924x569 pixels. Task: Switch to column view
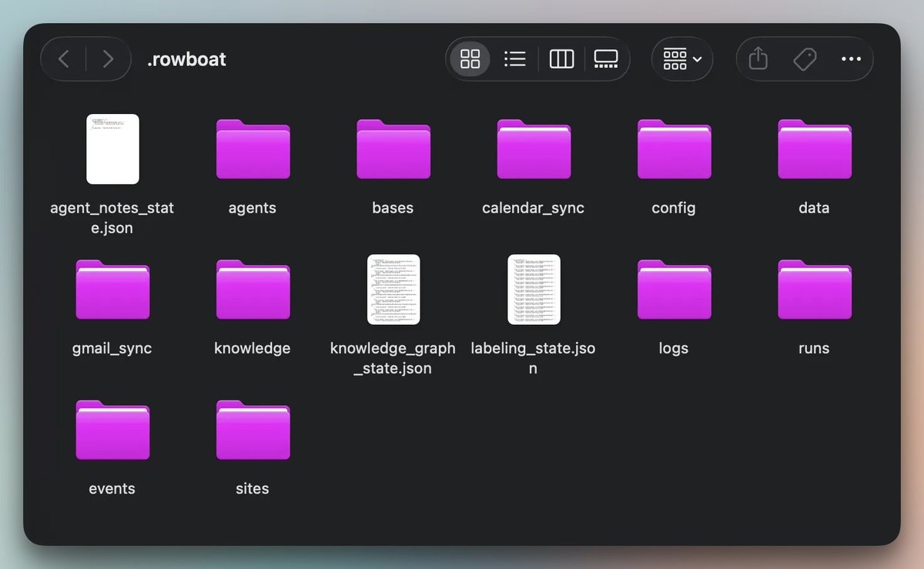[x=561, y=59]
